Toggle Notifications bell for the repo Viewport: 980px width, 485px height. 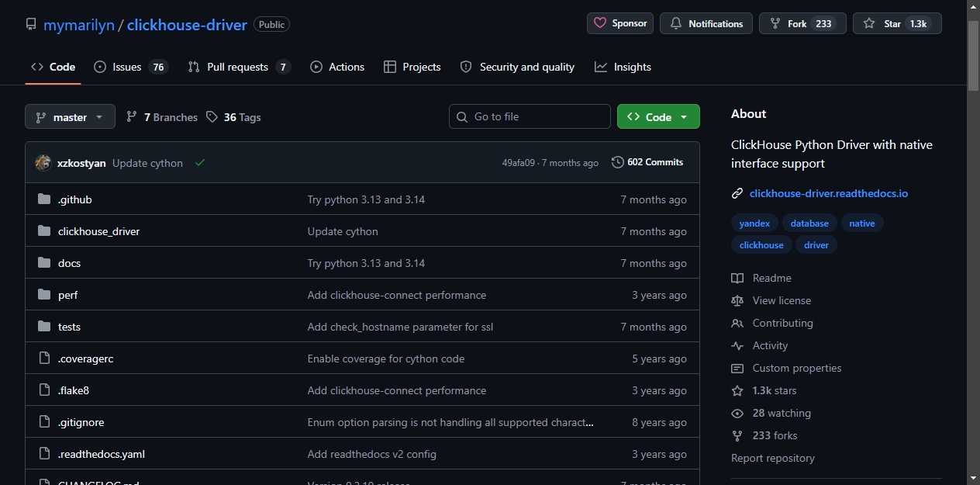[x=706, y=23]
